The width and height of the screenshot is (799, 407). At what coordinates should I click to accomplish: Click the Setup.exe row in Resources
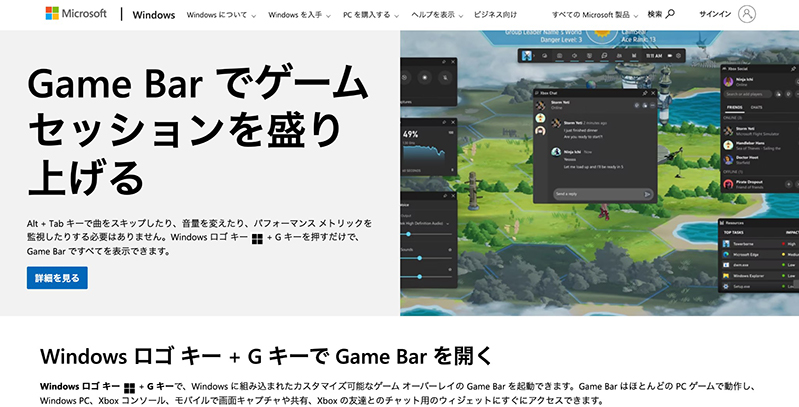759,286
